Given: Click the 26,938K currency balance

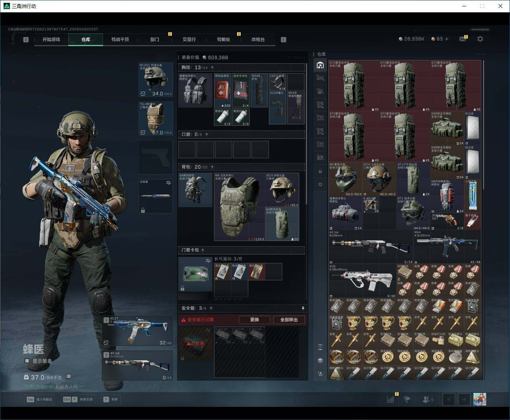Looking at the screenshot, I should pos(411,39).
